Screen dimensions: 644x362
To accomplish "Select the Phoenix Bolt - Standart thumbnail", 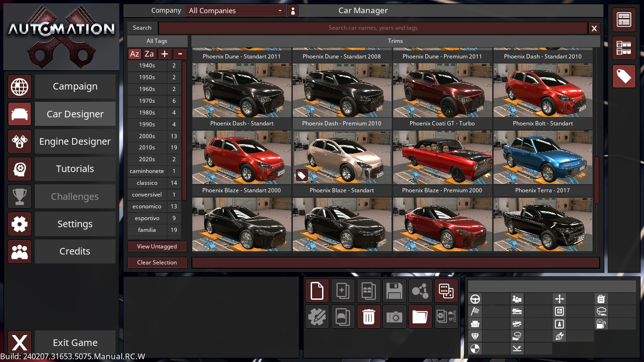I will [543, 157].
